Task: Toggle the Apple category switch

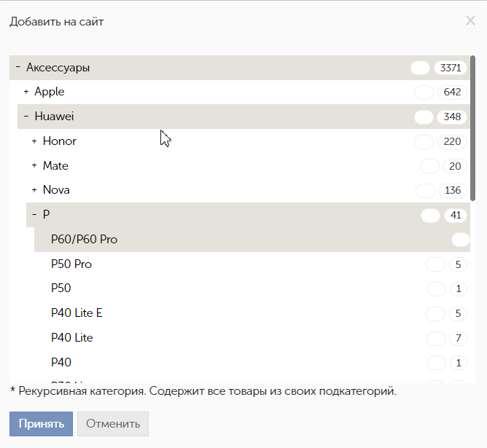Action: point(423,92)
